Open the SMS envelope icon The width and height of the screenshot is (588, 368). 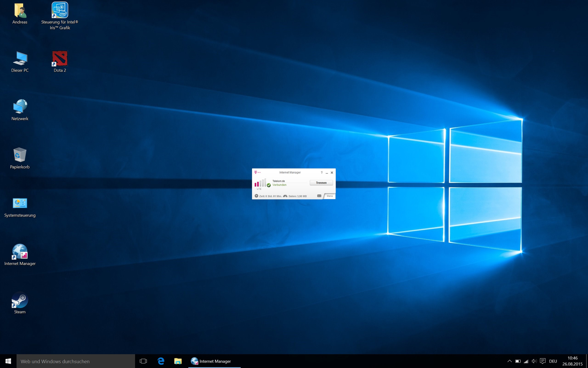click(x=319, y=196)
